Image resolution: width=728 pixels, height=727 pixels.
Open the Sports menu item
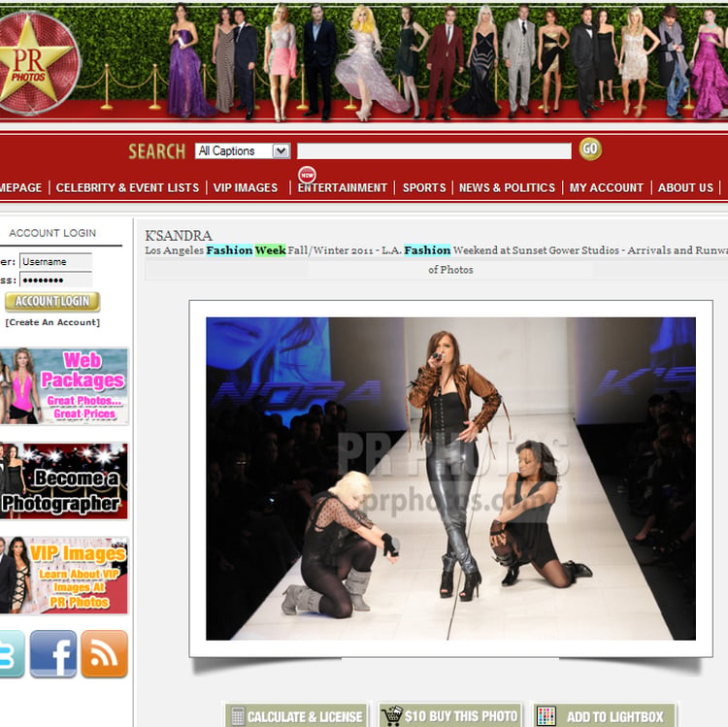(424, 187)
